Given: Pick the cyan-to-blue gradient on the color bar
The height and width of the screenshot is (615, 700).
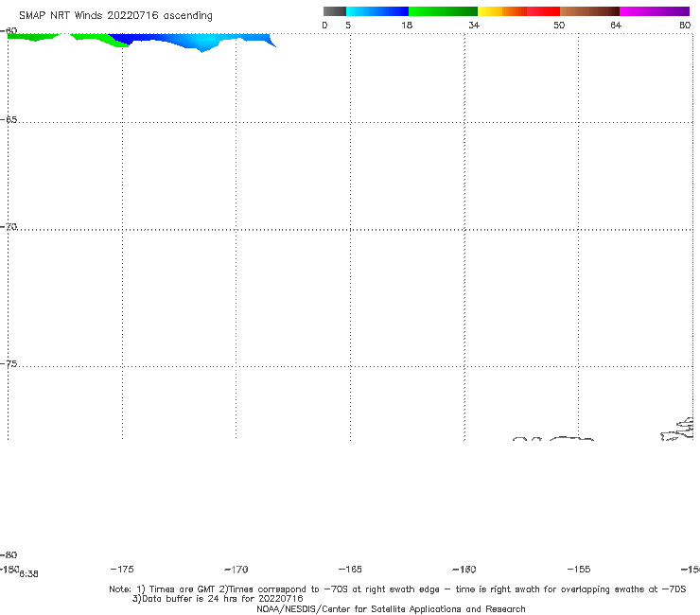Looking at the screenshot, I should click(x=377, y=11).
